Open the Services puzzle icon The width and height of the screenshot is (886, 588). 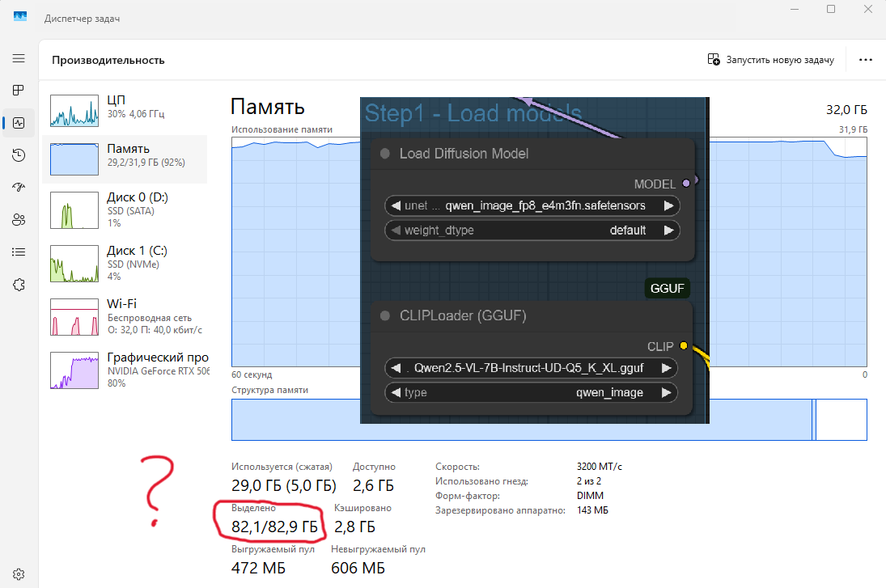pyautogui.click(x=19, y=284)
